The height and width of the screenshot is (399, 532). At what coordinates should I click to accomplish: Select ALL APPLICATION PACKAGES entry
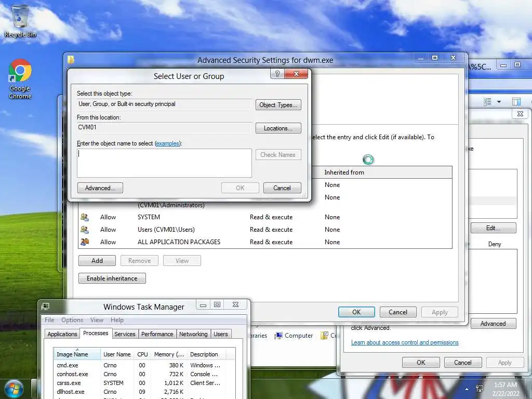coord(264,242)
